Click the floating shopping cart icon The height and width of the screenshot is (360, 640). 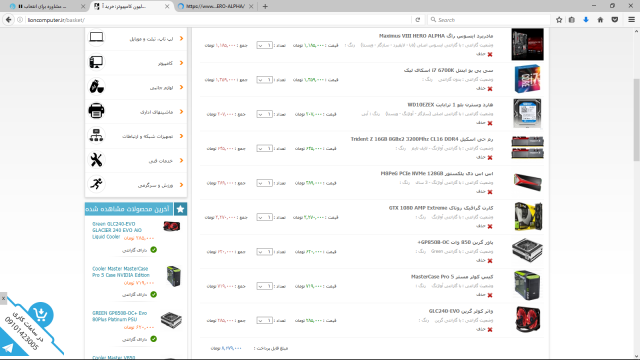coord(40,314)
